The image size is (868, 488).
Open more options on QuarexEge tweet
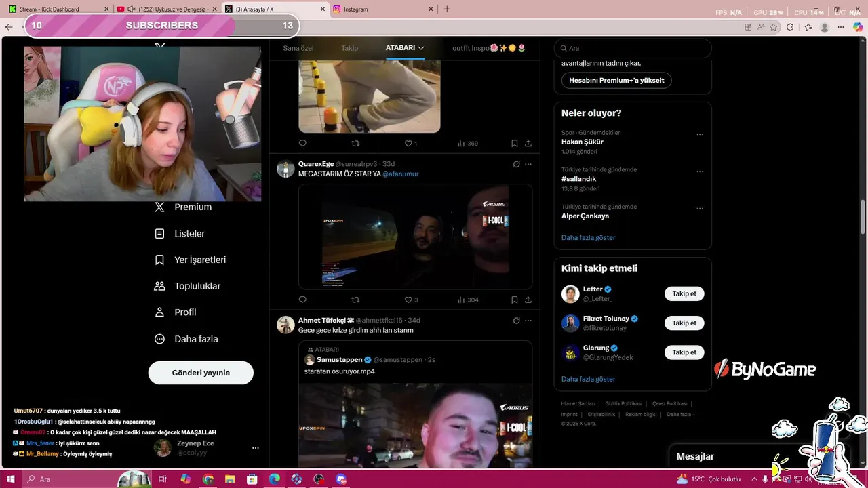click(x=528, y=164)
